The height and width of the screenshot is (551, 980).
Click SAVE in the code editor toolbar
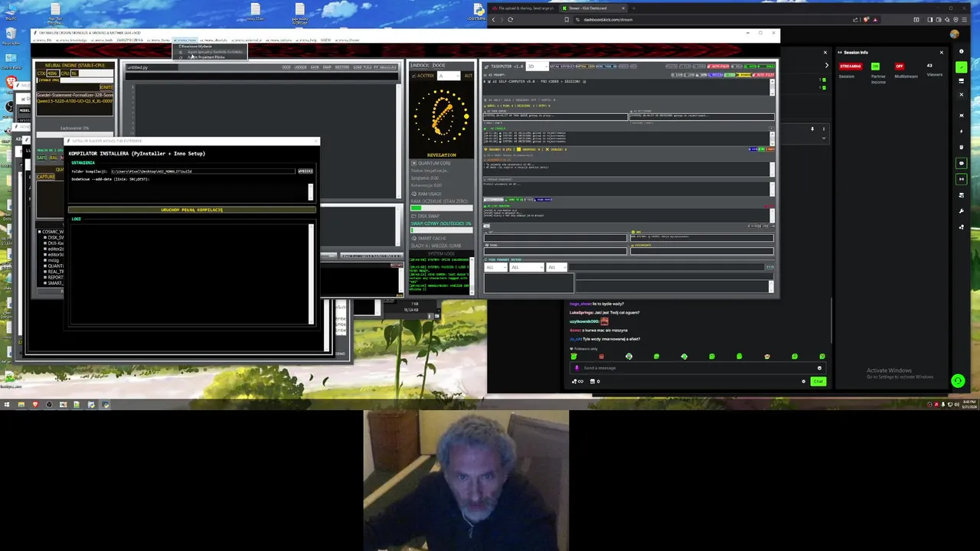(315, 67)
